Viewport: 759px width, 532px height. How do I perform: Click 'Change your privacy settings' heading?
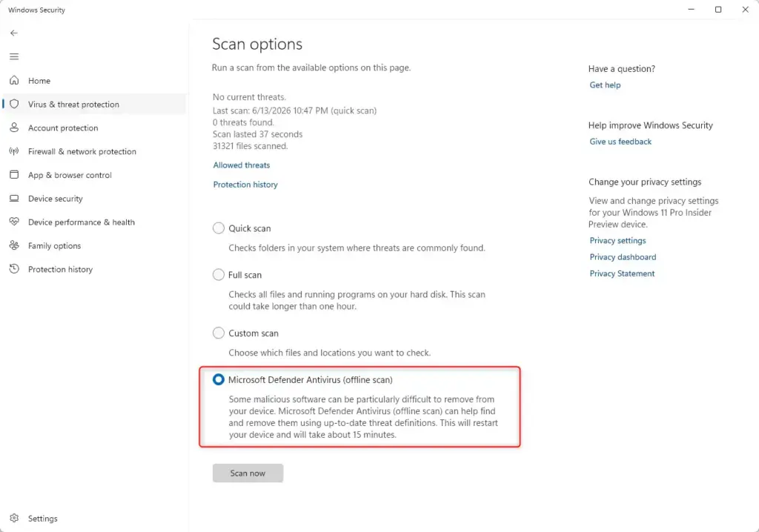[645, 182]
